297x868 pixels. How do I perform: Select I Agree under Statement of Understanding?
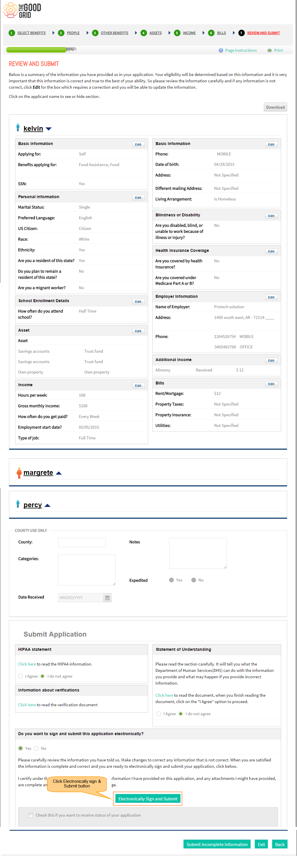click(159, 714)
